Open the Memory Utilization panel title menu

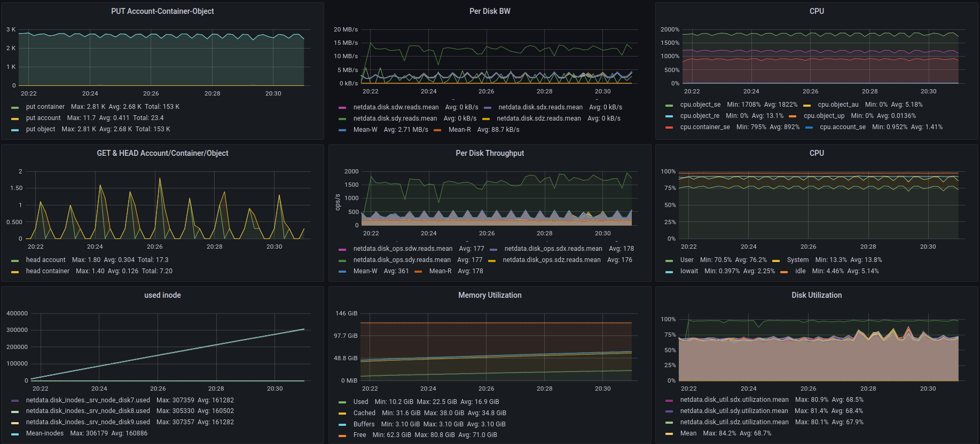(x=490, y=295)
